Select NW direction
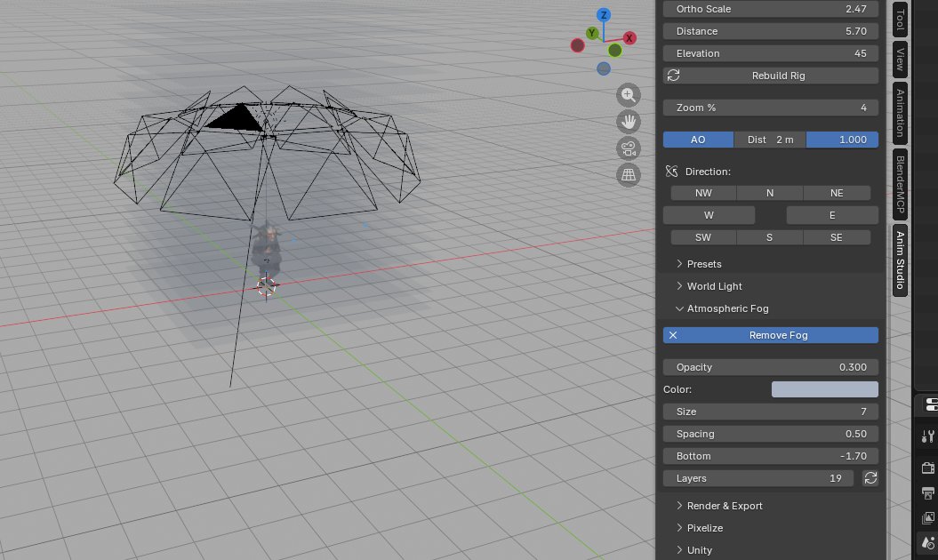This screenshot has width=938, height=560. pyautogui.click(x=703, y=193)
